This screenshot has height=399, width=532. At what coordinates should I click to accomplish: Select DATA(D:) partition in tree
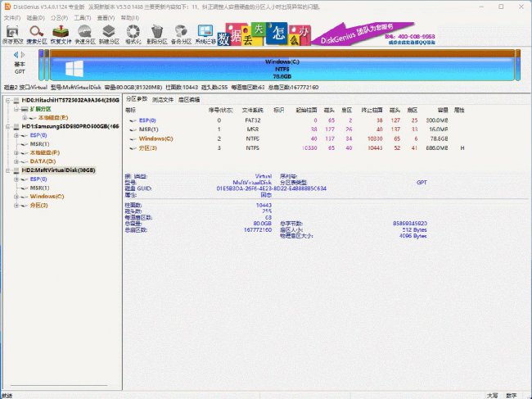[43, 161]
